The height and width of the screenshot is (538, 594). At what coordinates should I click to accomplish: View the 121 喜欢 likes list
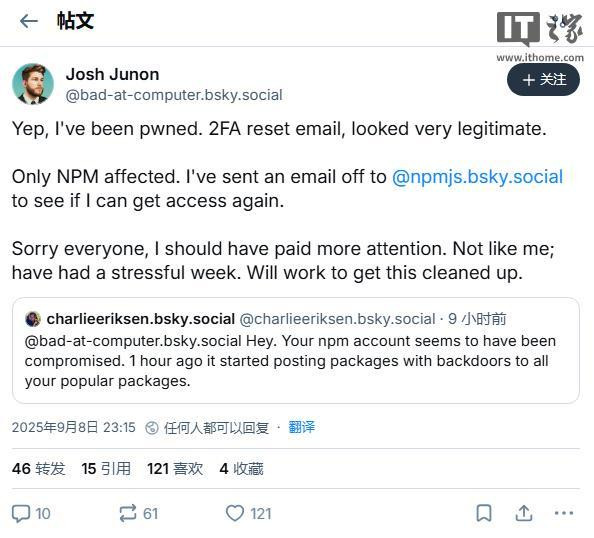(x=175, y=469)
